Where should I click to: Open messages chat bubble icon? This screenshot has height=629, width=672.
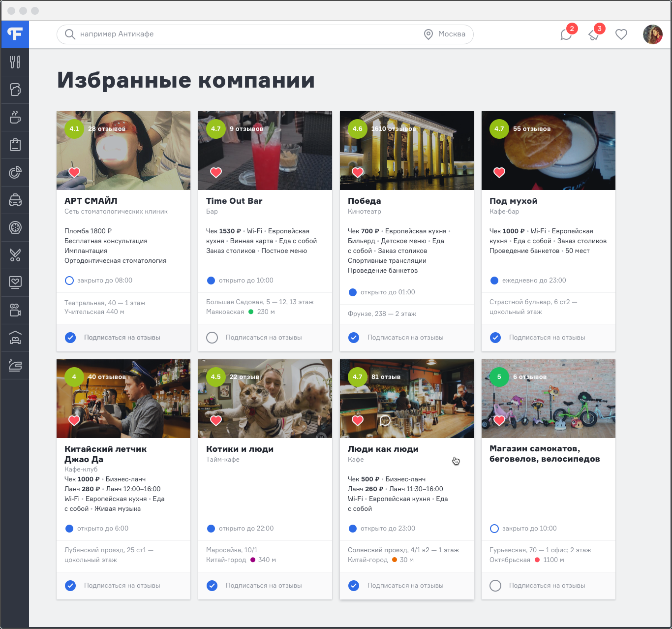[x=566, y=34]
